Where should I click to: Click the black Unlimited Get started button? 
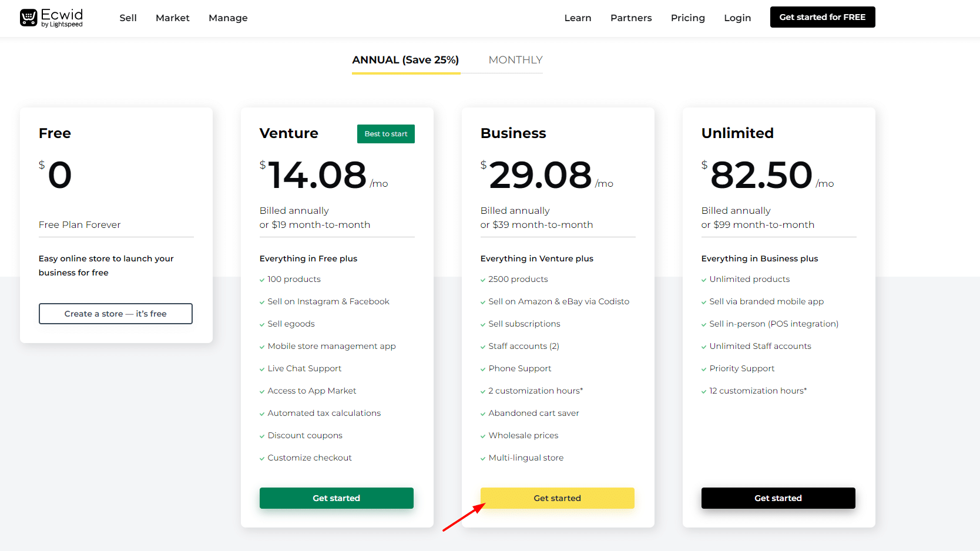pos(778,498)
